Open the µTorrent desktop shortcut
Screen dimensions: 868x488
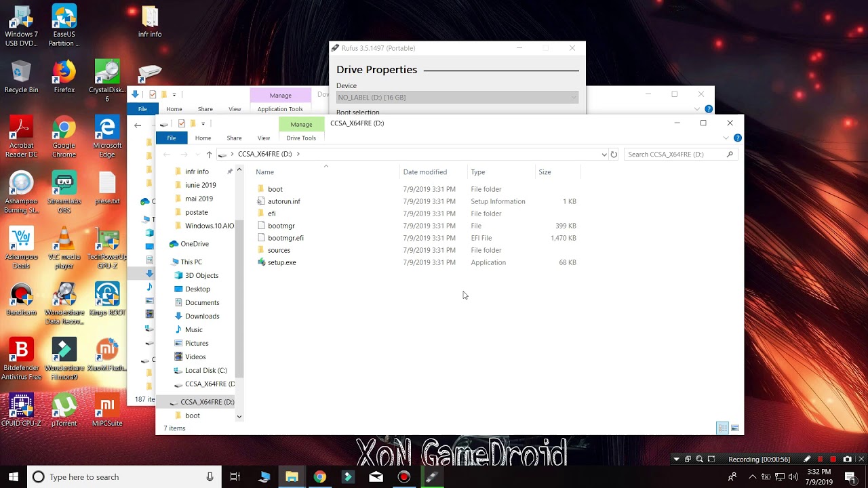click(x=64, y=410)
